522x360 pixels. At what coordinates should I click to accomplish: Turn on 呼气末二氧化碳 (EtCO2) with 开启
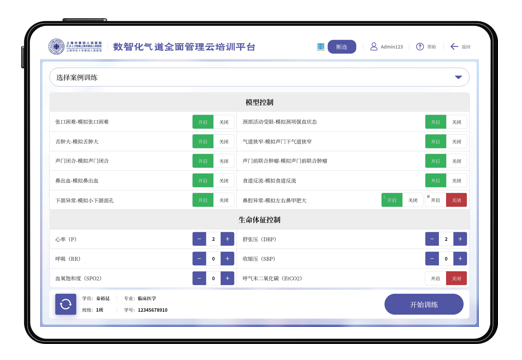[435, 278]
